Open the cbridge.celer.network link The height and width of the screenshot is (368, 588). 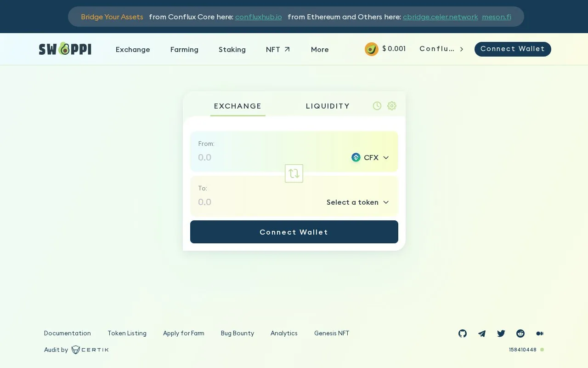[x=441, y=17]
